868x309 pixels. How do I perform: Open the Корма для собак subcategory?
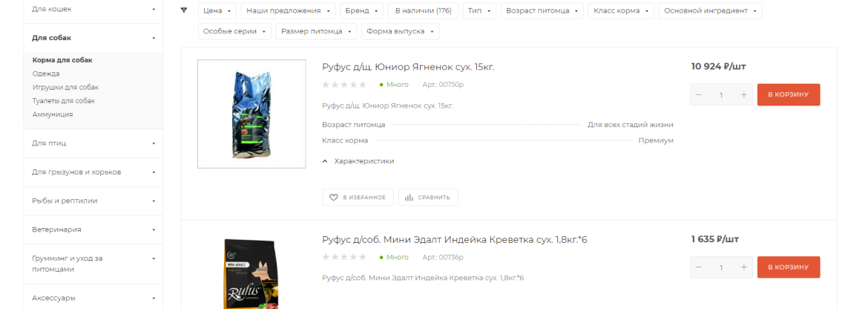coord(62,60)
